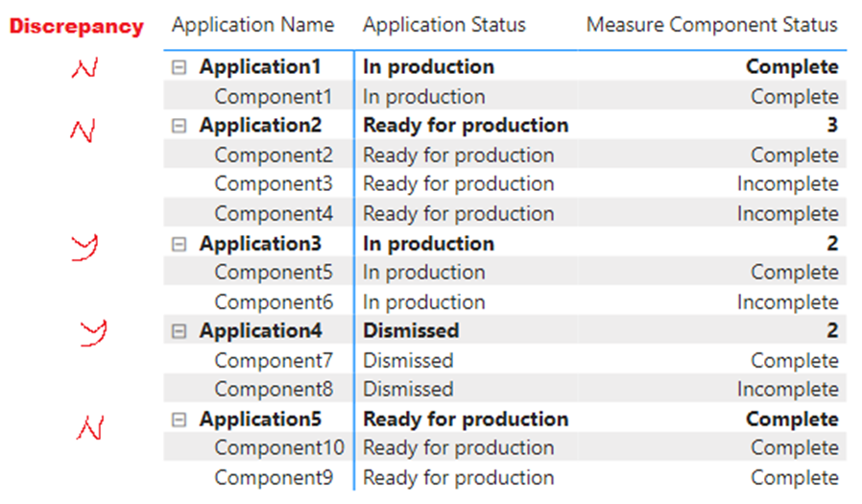The image size is (862, 504).
Task: Select the Application1 row label
Action: pyautogui.click(x=260, y=67)
